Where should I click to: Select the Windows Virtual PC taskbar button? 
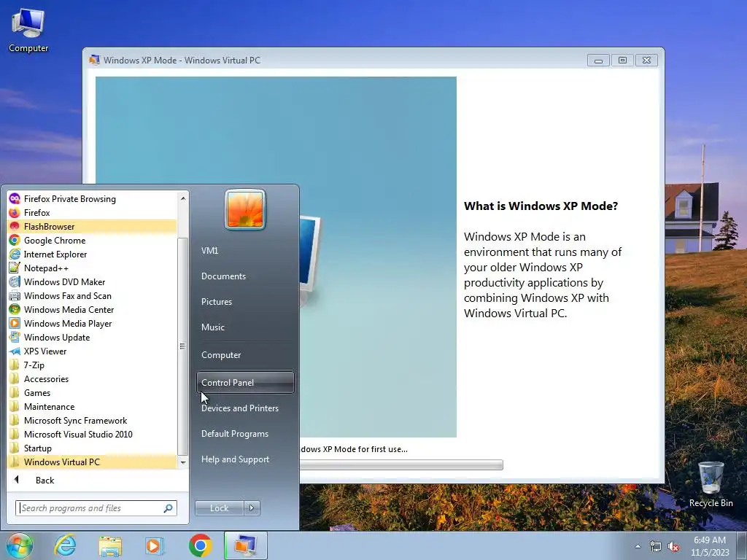click(245, 545)
